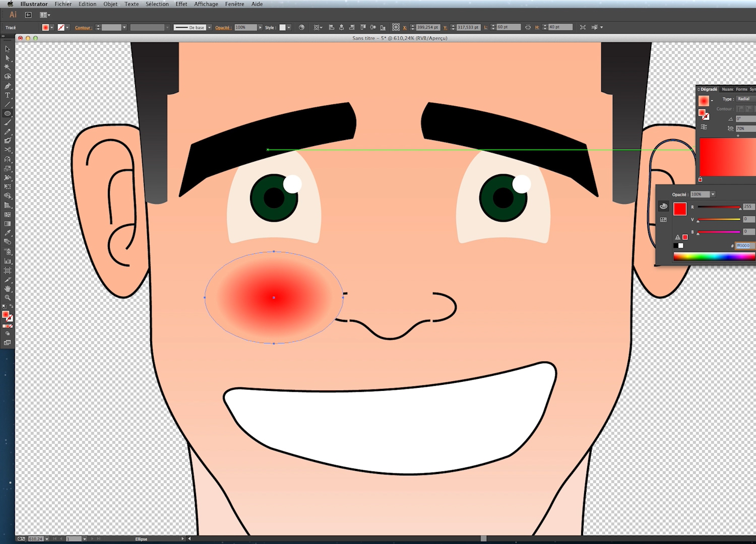Select the Selection (black arrow) tool
This screenshot has width=756, height=544.
(x=8, y=49)
